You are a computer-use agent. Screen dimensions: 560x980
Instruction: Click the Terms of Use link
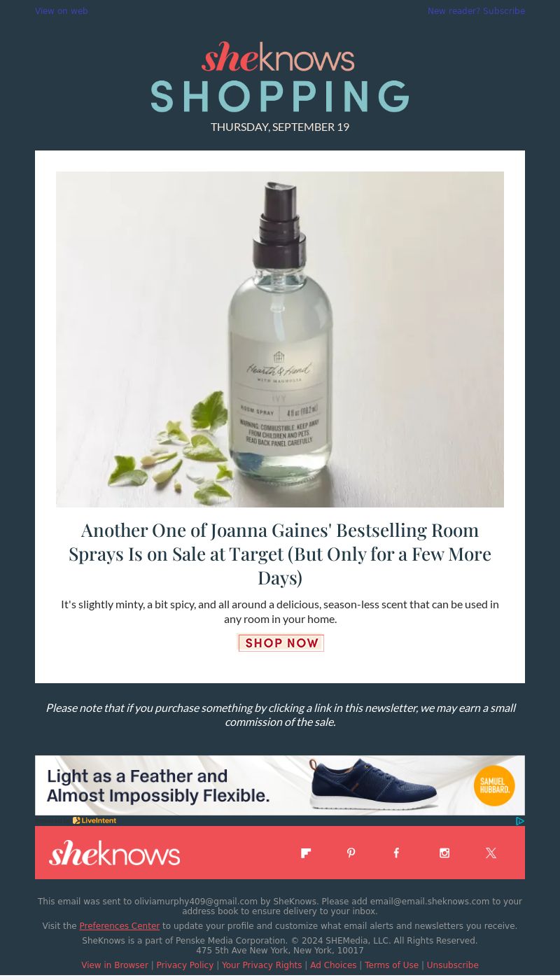click(391, 965)
